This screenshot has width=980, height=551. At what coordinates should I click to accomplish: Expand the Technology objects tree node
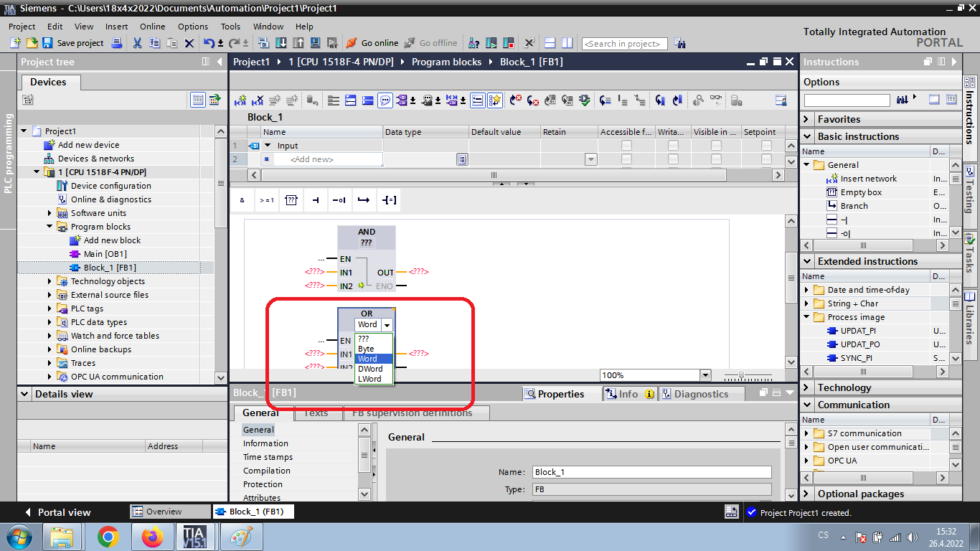tap(50, 281)
